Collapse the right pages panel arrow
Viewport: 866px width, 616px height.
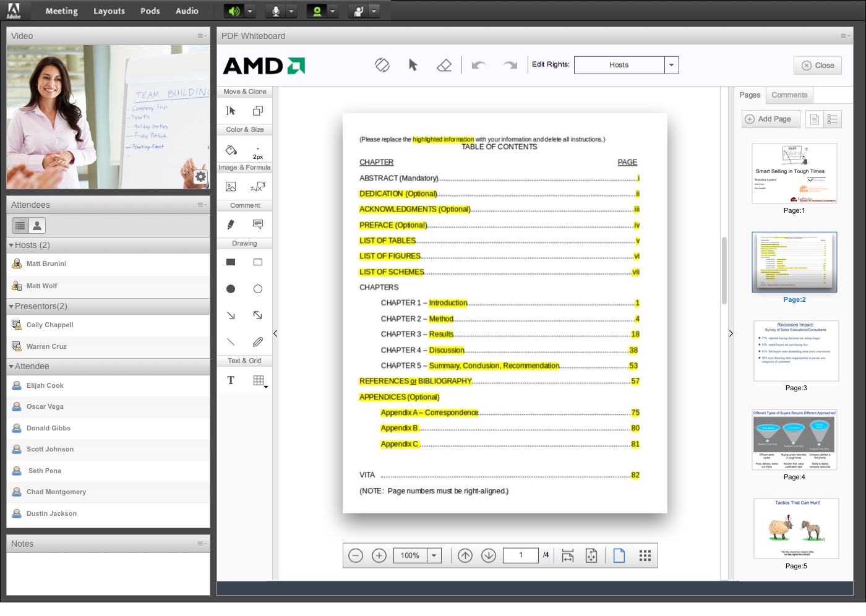tap(731, 333)
